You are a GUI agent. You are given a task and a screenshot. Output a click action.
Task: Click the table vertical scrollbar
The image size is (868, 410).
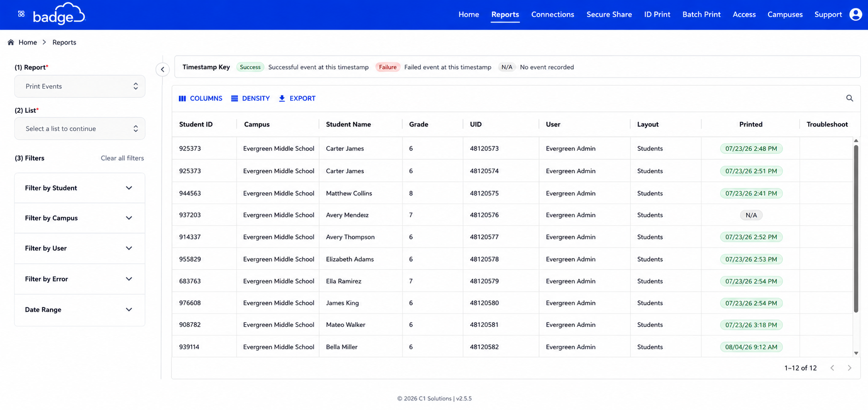pos(856,228)
